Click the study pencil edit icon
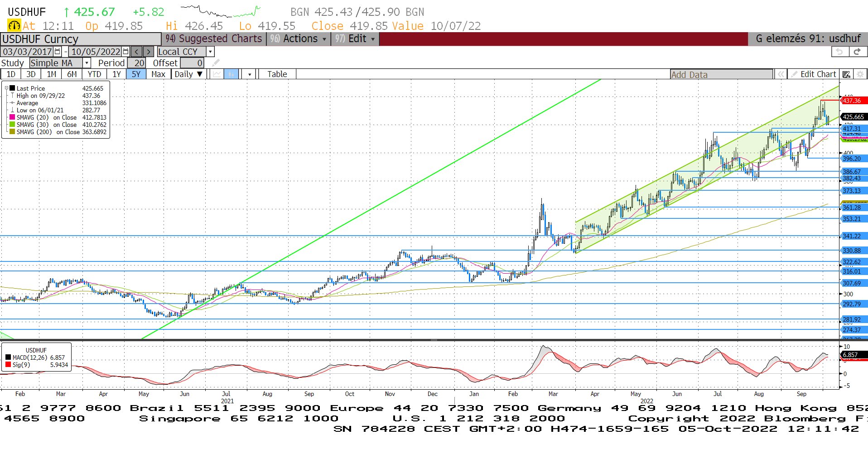 pos(216,63)
